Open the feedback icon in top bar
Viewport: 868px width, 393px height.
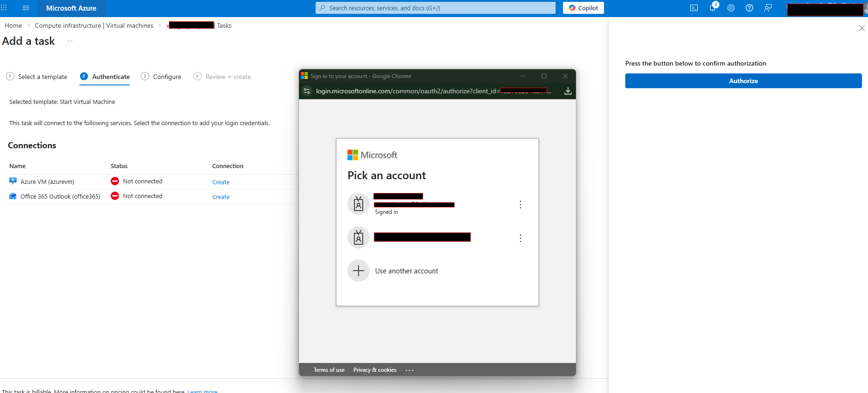coord(768,8)
